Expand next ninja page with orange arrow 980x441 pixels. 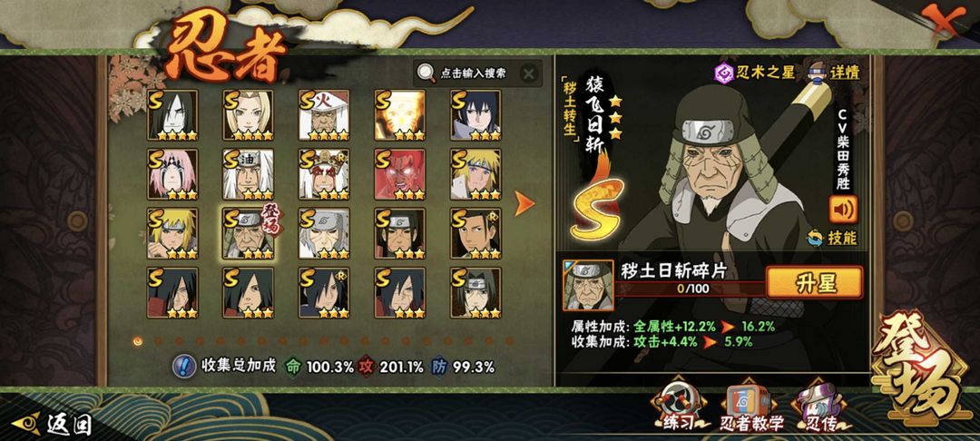click(524, 203)
